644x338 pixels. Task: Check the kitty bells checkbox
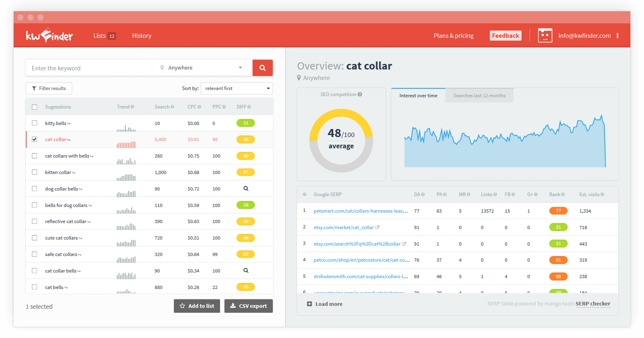click(x=35, y=123)
